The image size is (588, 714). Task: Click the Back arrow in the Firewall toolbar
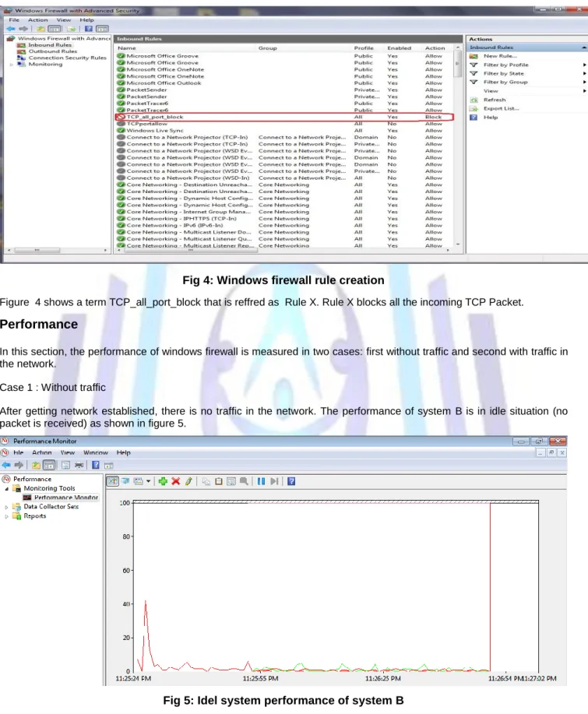point(10,28)
